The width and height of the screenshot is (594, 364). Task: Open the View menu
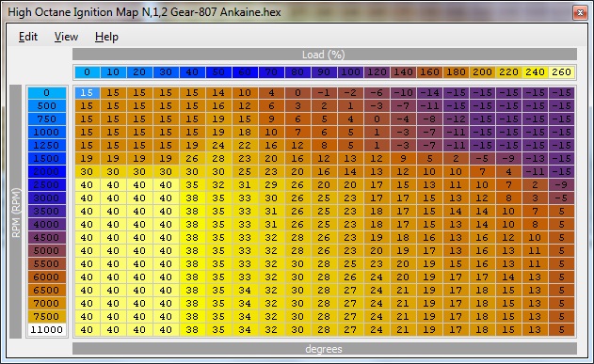click(x=66, y=37)
